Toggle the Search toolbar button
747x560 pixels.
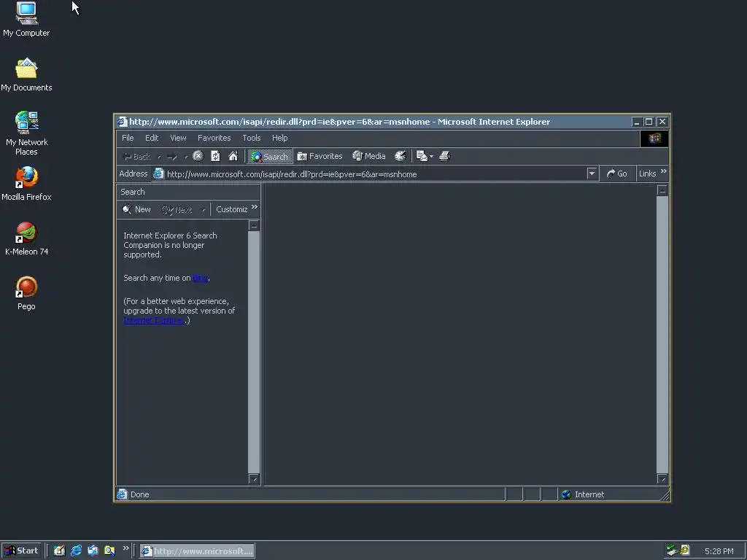pyautogui.click(x=270, y=156)
